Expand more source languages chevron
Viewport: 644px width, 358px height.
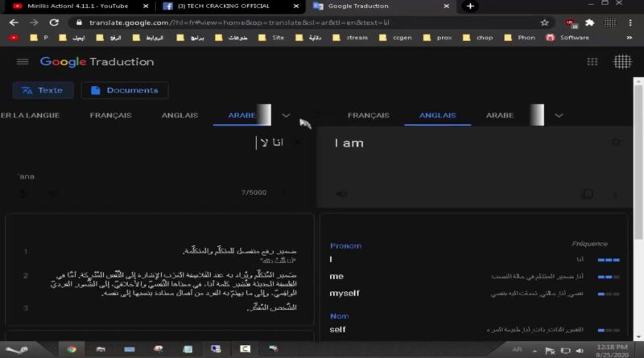(x=287, y=115)
